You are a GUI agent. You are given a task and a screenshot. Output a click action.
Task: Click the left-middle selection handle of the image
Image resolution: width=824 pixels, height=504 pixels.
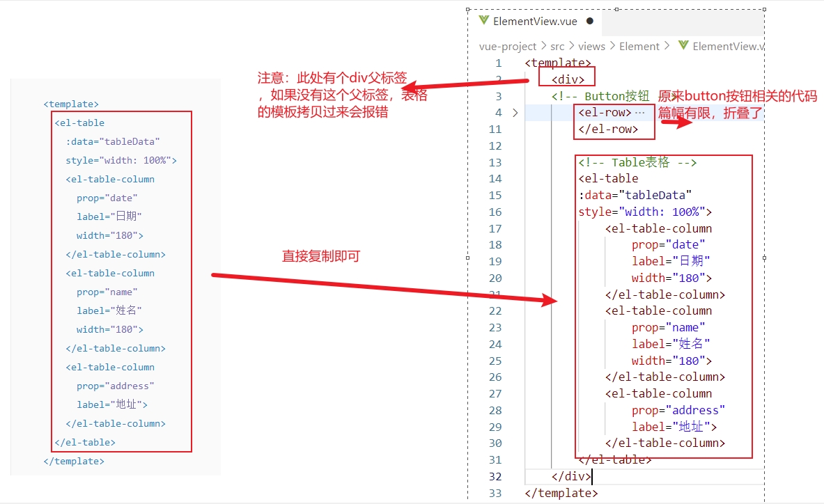pyautogui.click(x=467, y=258)
